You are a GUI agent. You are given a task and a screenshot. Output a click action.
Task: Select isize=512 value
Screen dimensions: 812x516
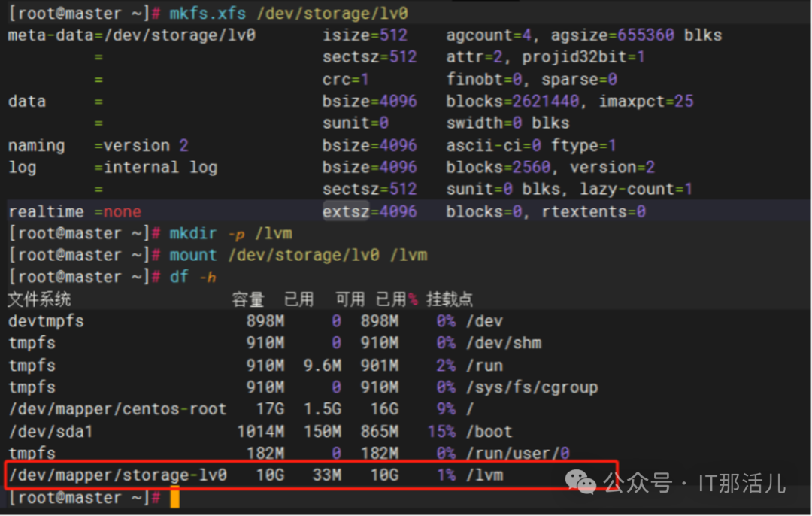365,35
